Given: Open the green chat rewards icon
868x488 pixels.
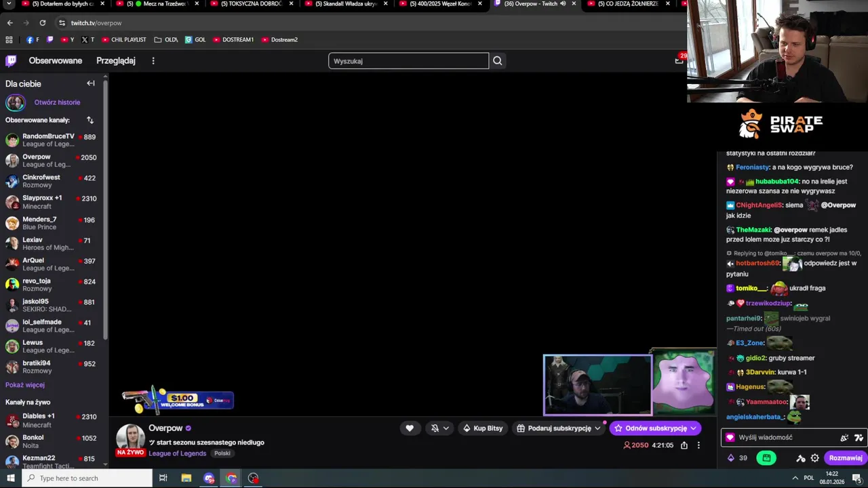Looking at the screenshot, I should coord(766,458).
